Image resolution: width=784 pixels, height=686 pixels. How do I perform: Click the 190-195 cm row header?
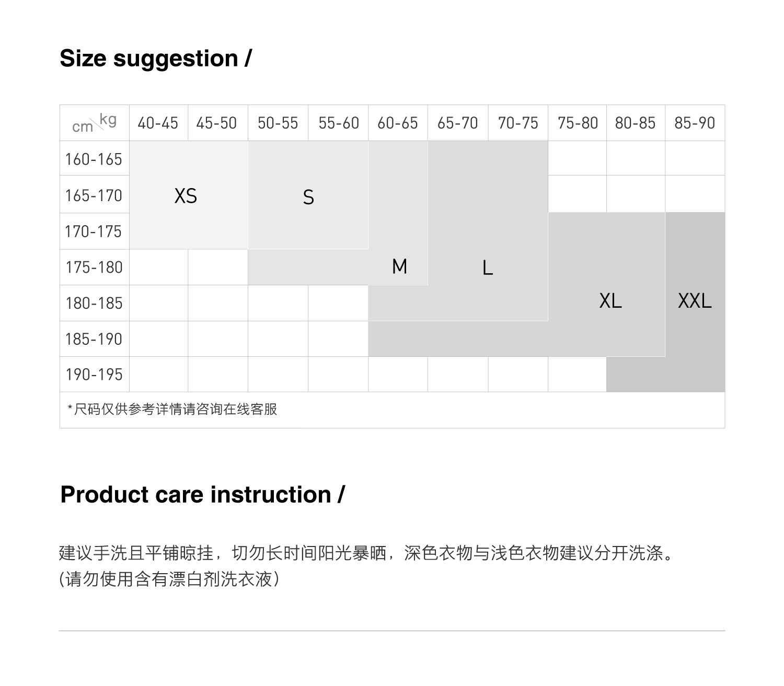(94, 374)
